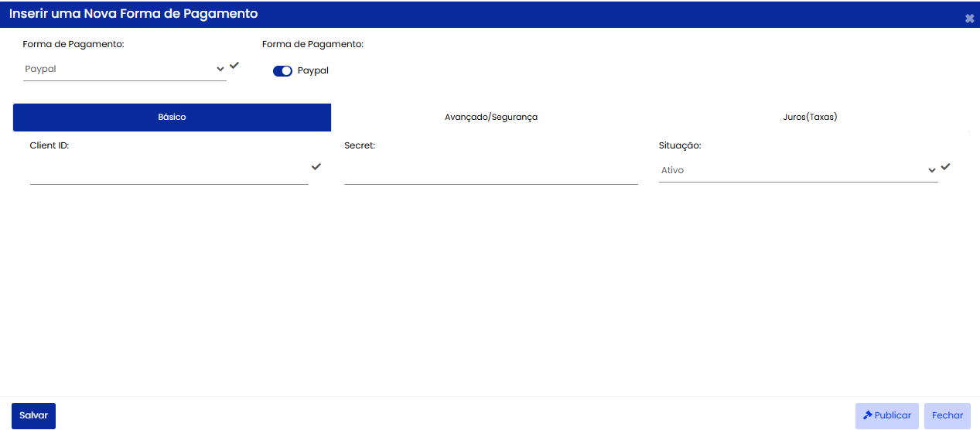Screen dimensions: 980x430
Task: Focus the Secret input field
Action: 491,172
